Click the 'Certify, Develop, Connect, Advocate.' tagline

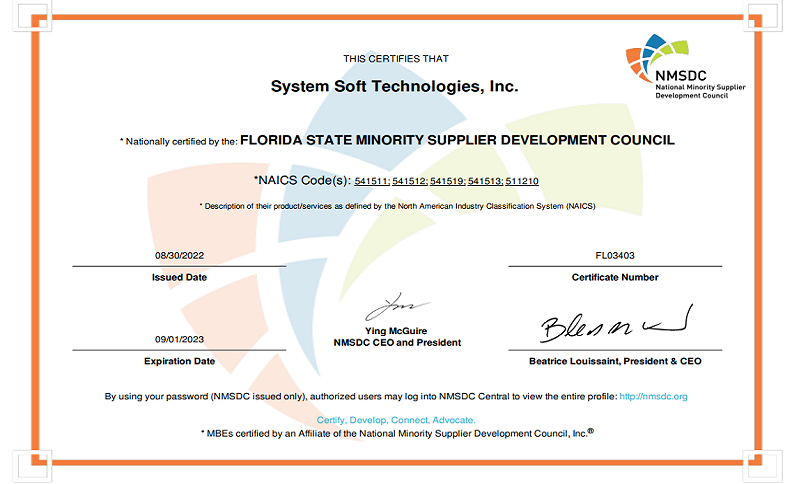[x=396, y=420]
